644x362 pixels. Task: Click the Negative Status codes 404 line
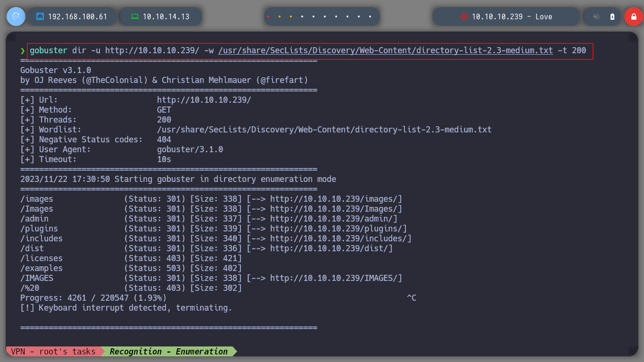96,140
